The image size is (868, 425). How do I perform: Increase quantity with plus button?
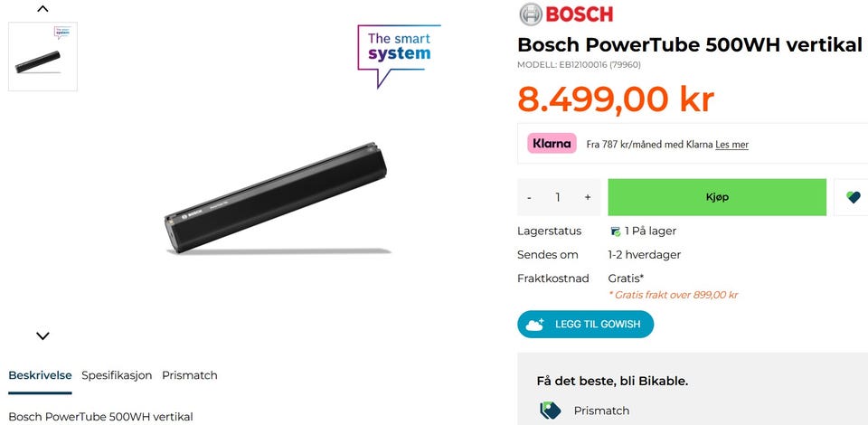tap(587, 197)
